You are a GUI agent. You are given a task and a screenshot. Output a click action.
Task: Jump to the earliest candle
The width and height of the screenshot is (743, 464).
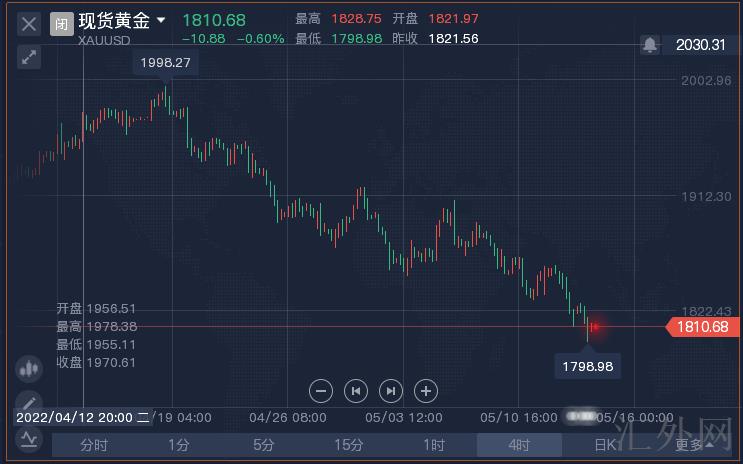(355, 391)
